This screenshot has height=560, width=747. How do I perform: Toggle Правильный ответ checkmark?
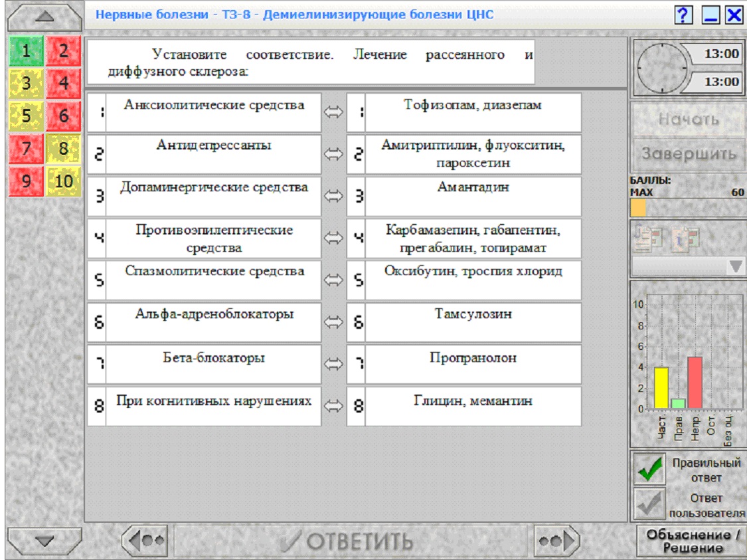click(649, 469)
